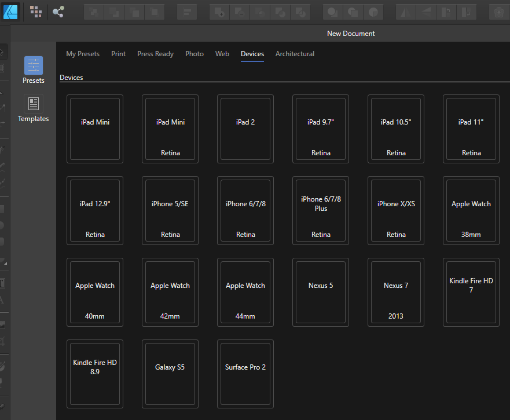Click the Divide boolean operation icon
The width and height of the screenshot is (510, 420).
click(300, 12)
